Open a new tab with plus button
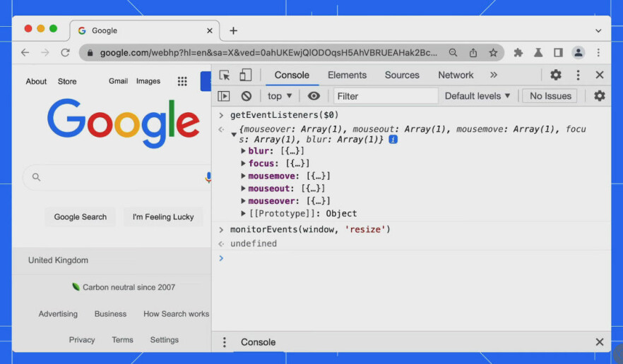The height and width of the screenshot is (364, 623). pos(233,30)
